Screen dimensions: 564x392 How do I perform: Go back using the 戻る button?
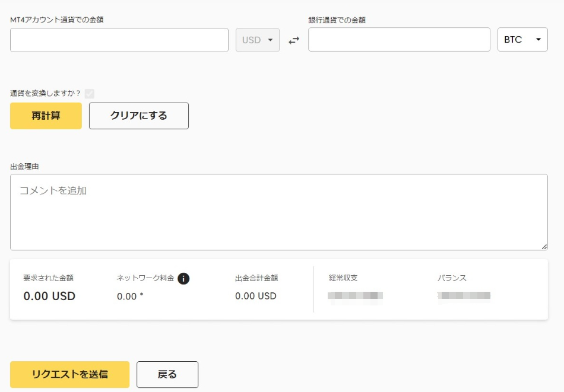tap(167, 374)
